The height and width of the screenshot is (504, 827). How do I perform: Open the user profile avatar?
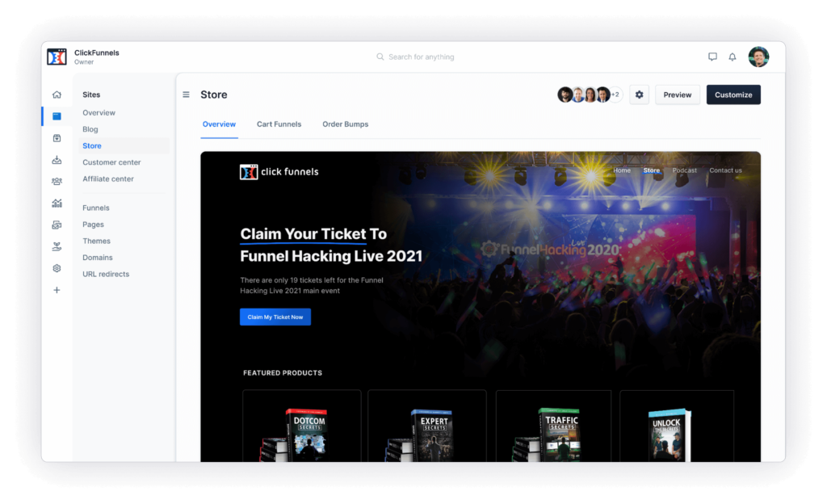tap(758, 57)
